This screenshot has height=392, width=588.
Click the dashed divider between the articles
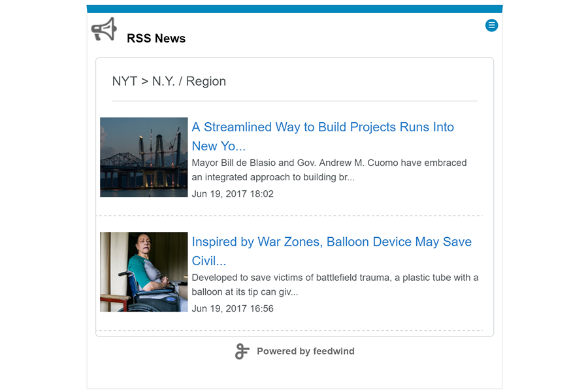(x=289, y=216)
